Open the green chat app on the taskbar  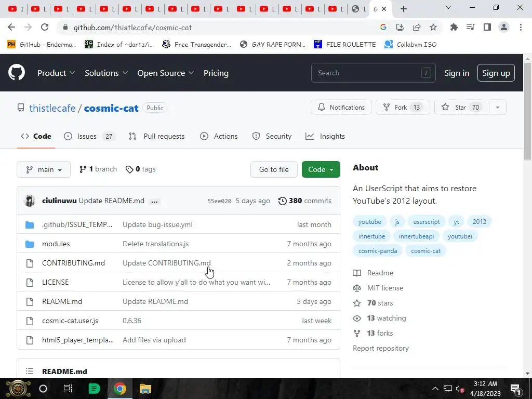(94, 389)
